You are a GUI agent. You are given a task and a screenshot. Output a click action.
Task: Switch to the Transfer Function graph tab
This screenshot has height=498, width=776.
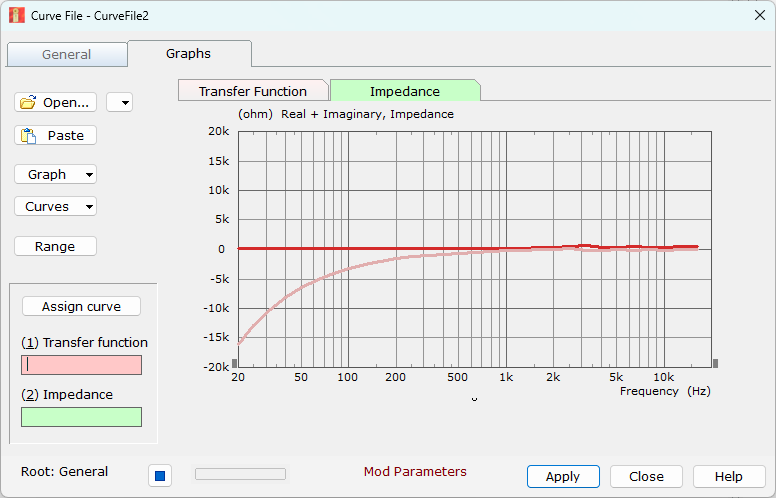pyautogui.click(x=253, y=91)
